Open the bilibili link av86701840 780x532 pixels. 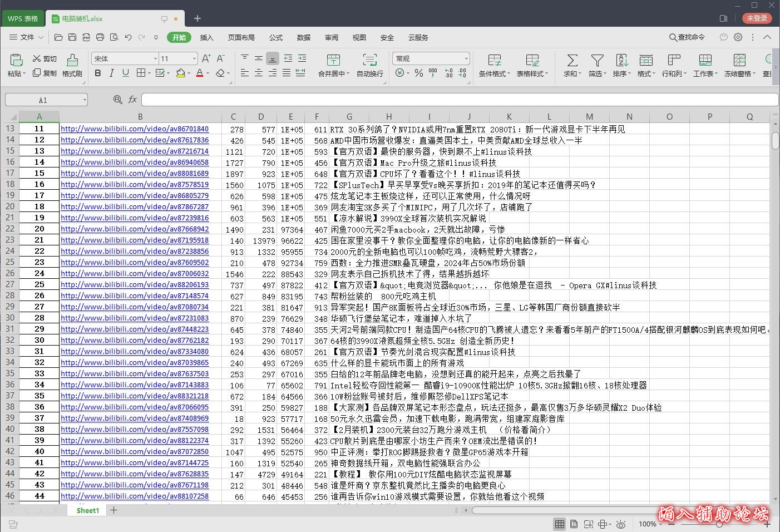[x=135, y=129]
